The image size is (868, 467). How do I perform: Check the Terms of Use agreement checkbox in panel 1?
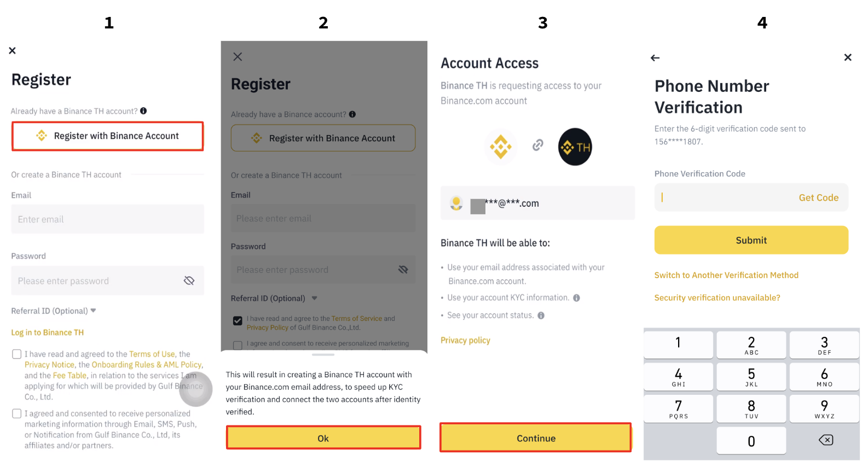click(17, 354)
